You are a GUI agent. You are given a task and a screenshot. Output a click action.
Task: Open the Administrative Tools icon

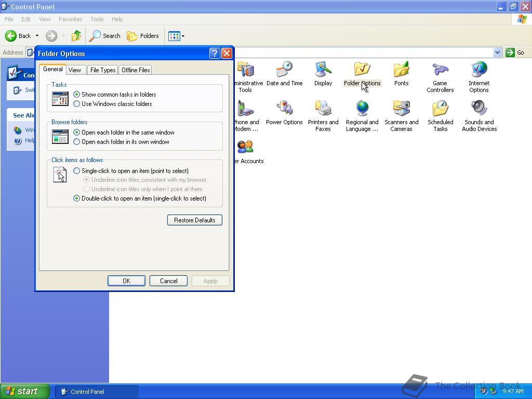pyautogui.click(x=249, y=77)
